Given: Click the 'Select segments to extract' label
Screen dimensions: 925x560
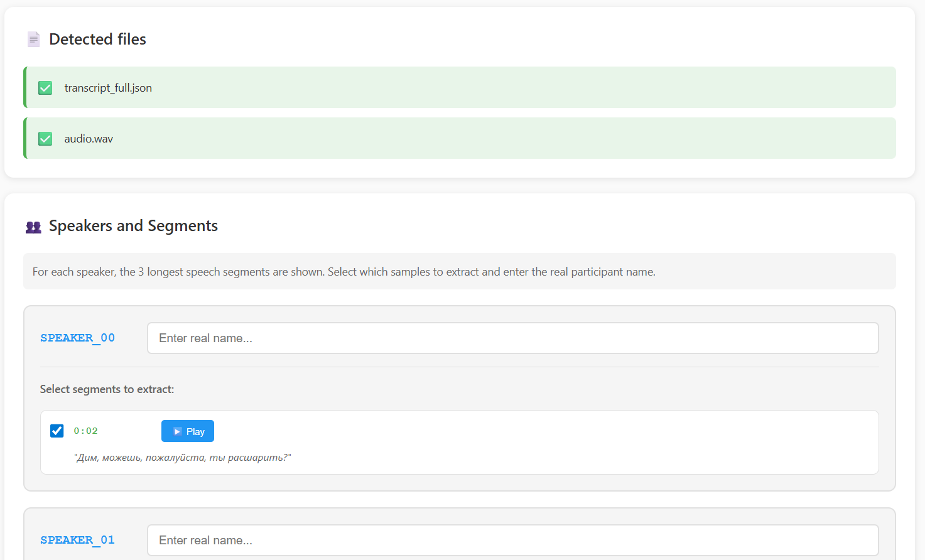Looking at the screenshot, I should pos(107,389).
